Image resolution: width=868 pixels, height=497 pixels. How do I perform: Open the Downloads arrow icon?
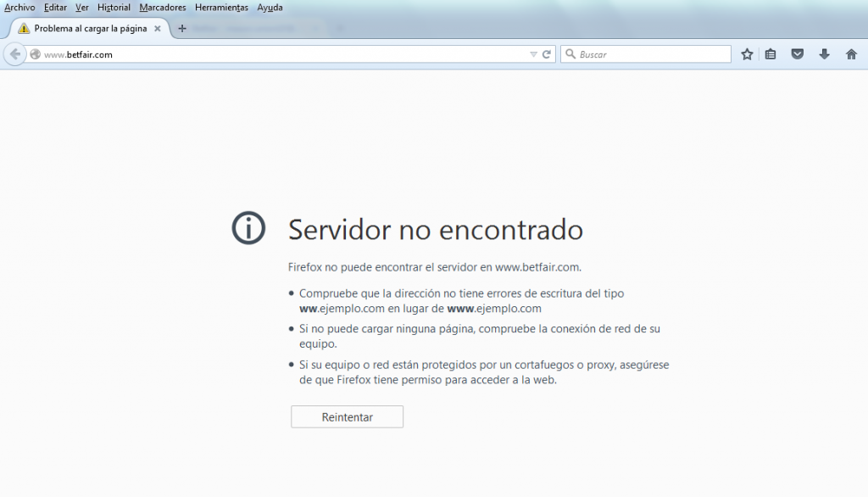824,53
